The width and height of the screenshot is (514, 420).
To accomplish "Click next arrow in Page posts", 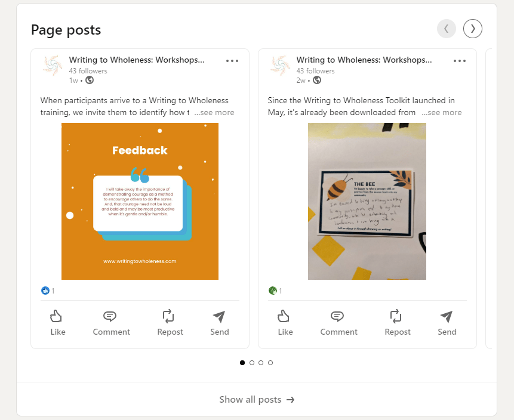I will [473, 29].
